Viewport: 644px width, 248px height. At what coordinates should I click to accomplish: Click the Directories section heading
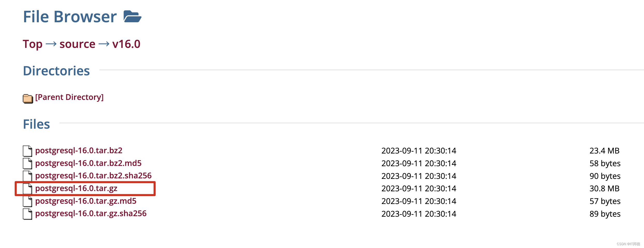(56, 70)
